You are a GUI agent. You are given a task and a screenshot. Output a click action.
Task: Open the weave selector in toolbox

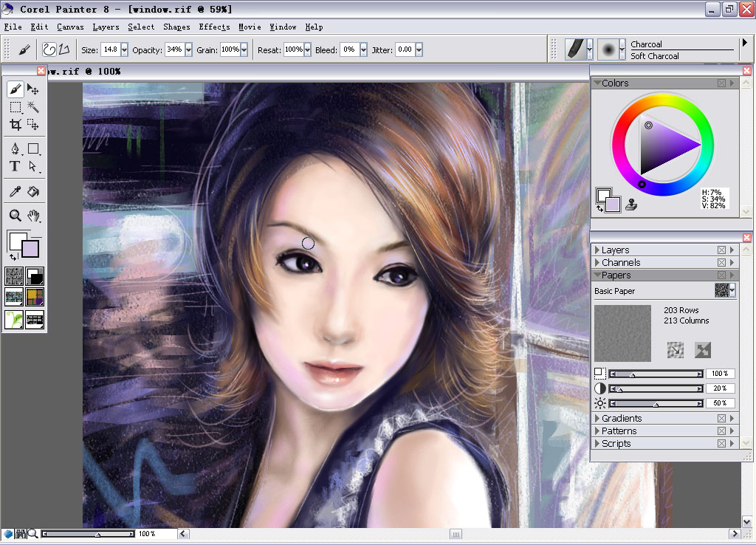click(x=35, y=297)
